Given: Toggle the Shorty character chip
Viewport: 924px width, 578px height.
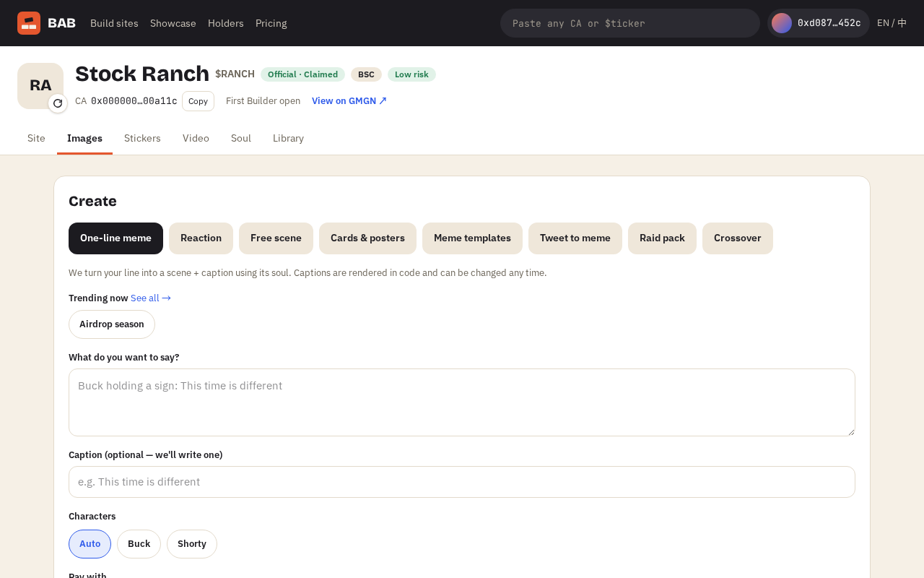Looking at the screenshot, I should point(192,544).
